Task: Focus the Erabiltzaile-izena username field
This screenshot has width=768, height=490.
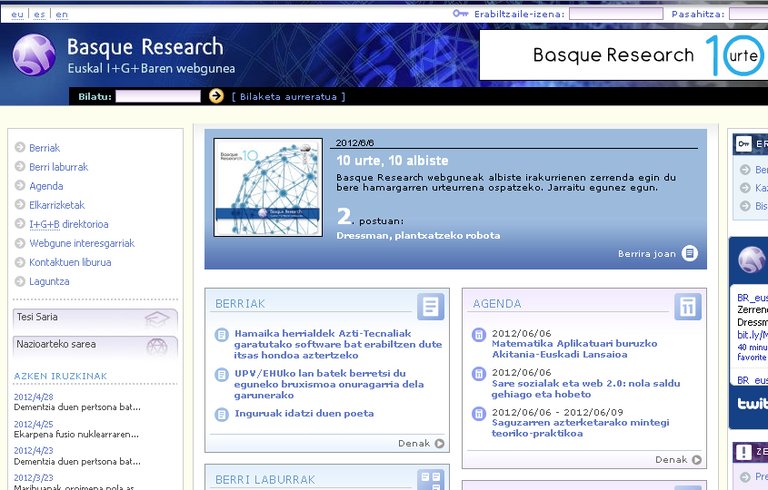Action: point(614,15)
